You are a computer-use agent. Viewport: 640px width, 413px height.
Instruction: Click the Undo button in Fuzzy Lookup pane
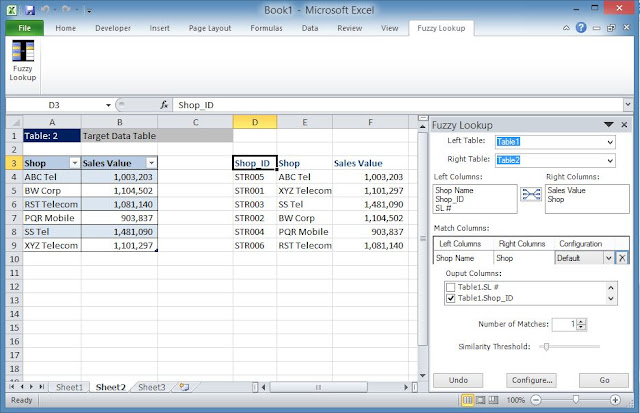(458, 380)
